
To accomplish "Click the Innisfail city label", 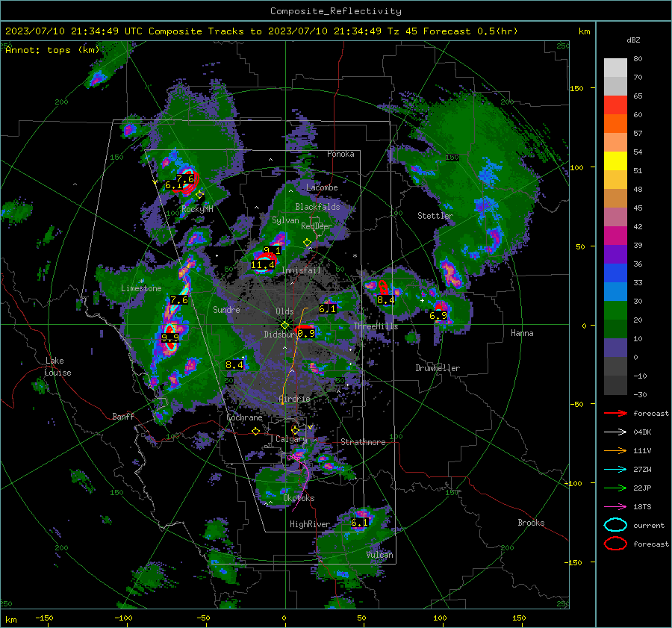I will (x=302, y=270).
